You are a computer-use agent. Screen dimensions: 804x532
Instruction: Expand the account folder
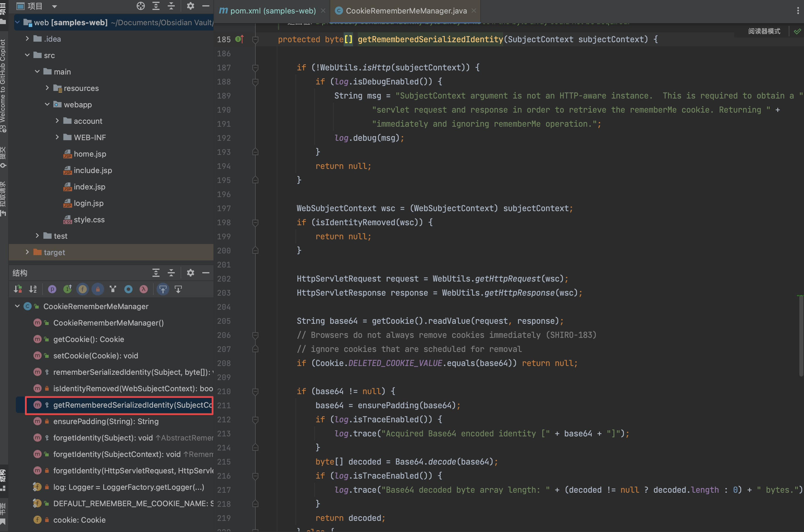pos(57,121)
